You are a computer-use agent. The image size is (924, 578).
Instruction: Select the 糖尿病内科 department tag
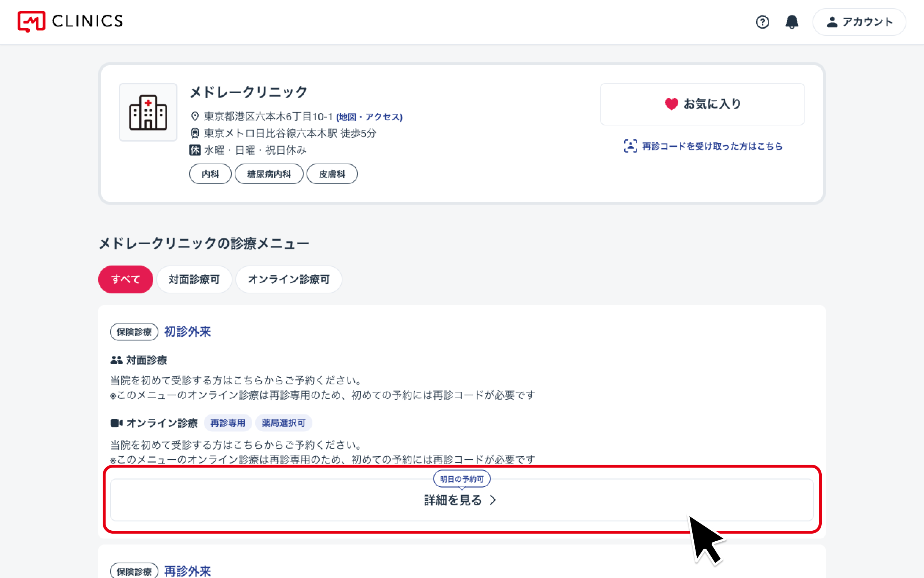tap(269, 174)
